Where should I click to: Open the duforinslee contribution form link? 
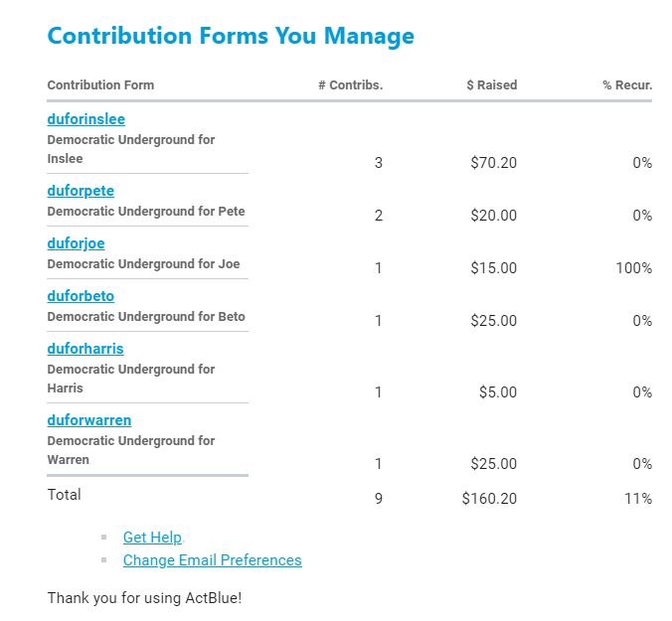coord(86,119)
